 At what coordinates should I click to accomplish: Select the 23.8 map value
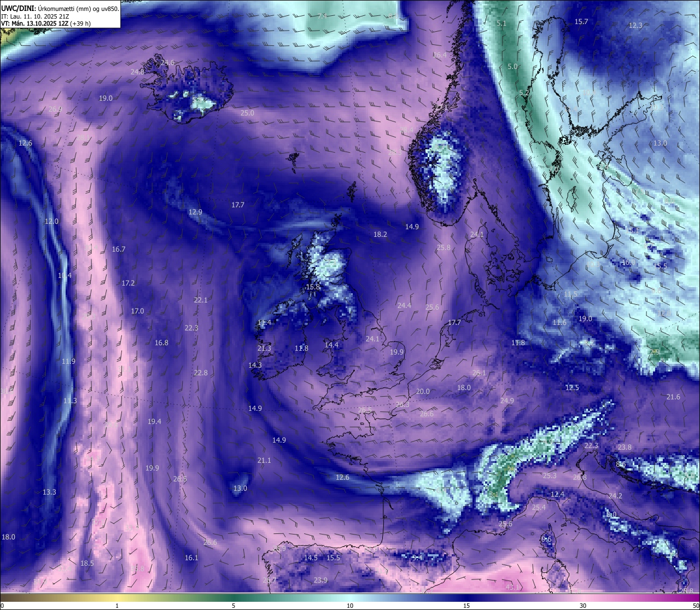point(625,448)
